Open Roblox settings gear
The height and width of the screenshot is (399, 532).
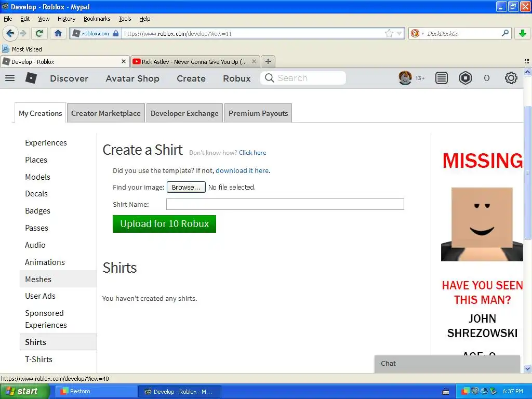(x=511, y=78)
